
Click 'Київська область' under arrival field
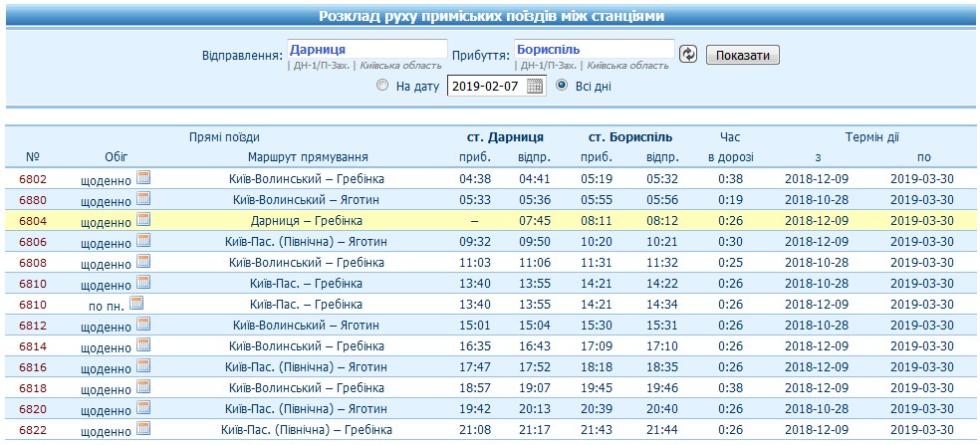point(627,66)
